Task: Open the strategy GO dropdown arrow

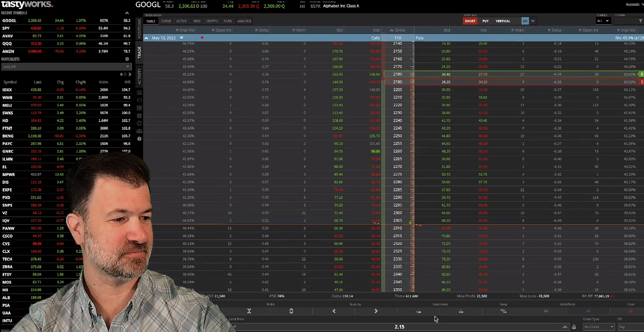Action: (x=533, y=21)
